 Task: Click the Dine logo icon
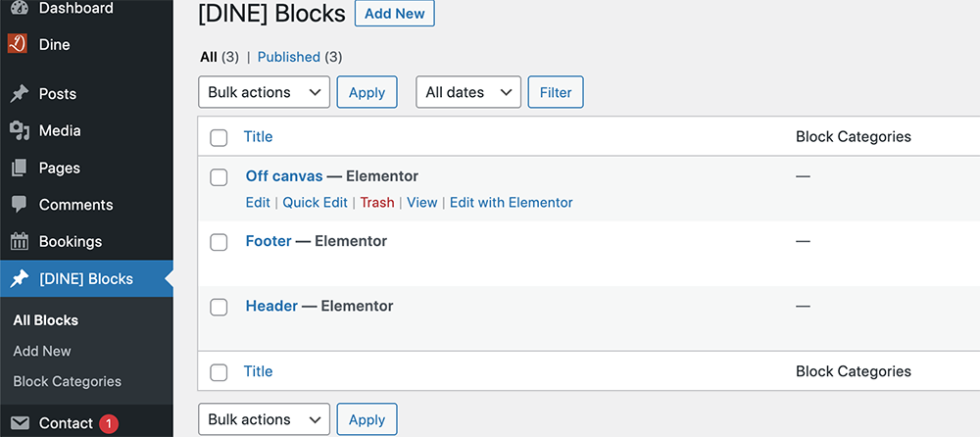(x=17, y=44)
